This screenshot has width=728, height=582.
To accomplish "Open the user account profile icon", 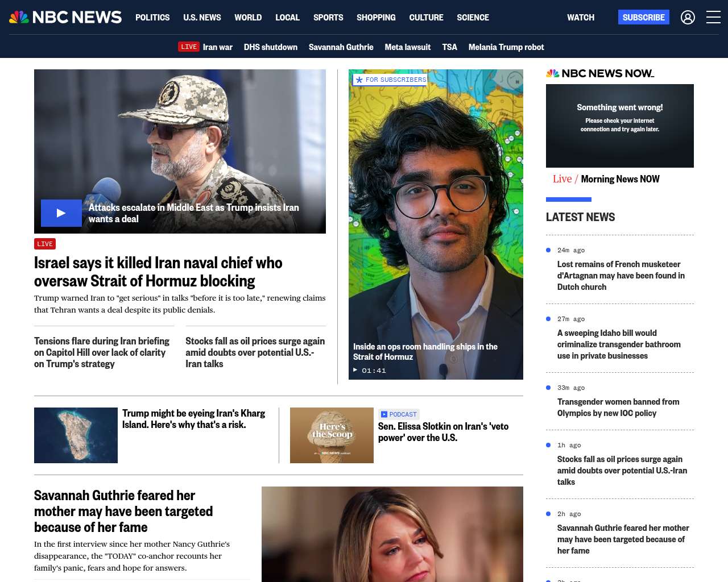I will 688,18.
